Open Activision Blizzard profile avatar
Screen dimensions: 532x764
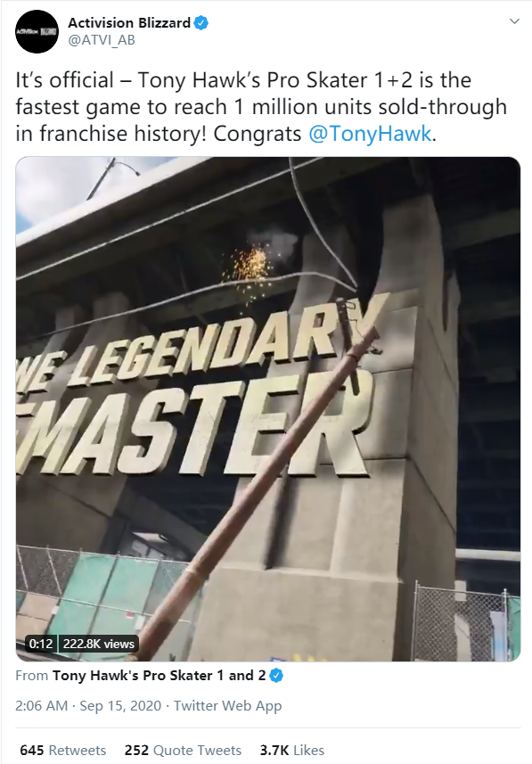coord(37,31)
